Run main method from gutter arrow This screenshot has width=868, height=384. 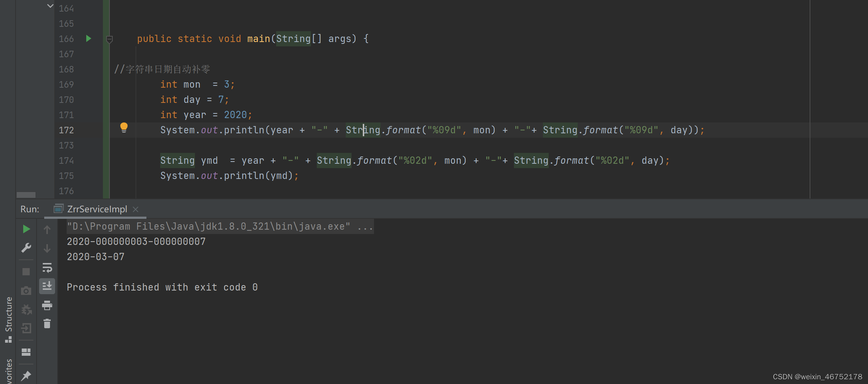click(x=88, y=38)
